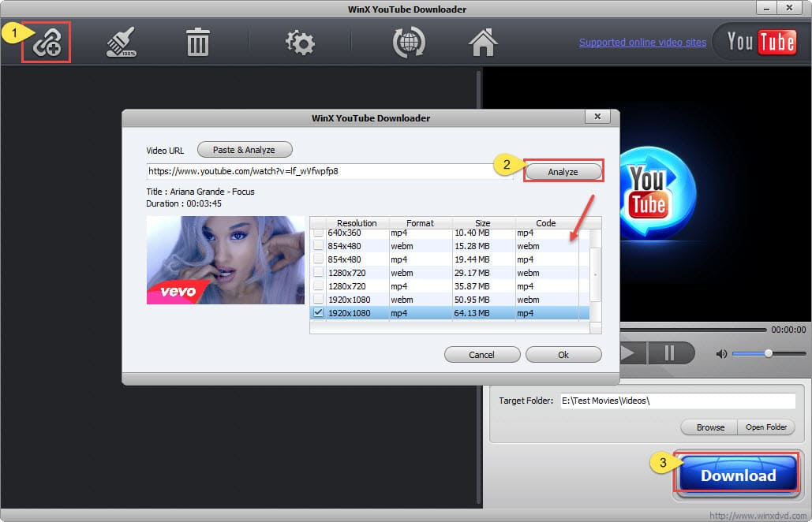
Task: Open Settings via the gear icon
Action: (x=300, y=43)
